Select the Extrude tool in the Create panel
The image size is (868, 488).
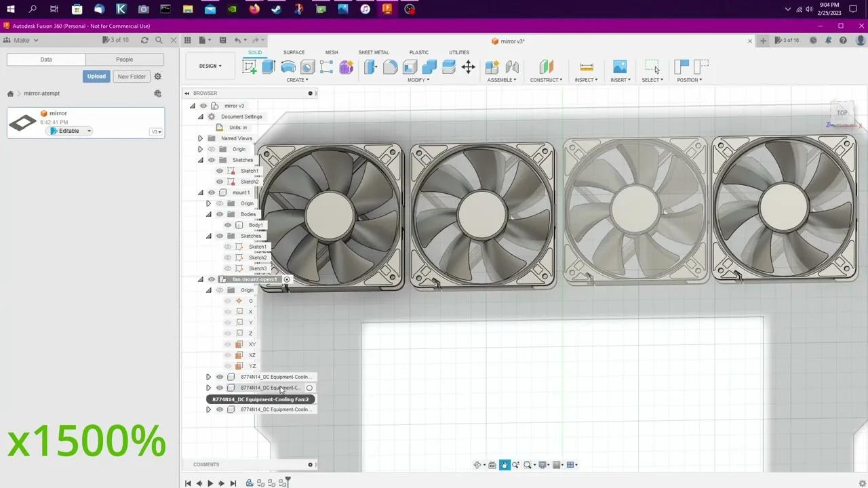point(268,66)
